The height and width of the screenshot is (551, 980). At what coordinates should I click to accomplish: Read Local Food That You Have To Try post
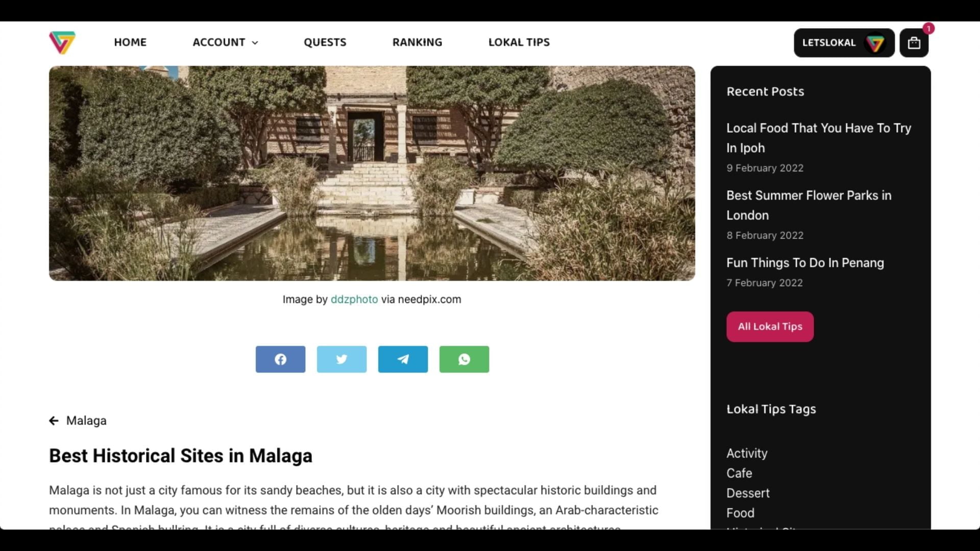(x=819, y=138)
